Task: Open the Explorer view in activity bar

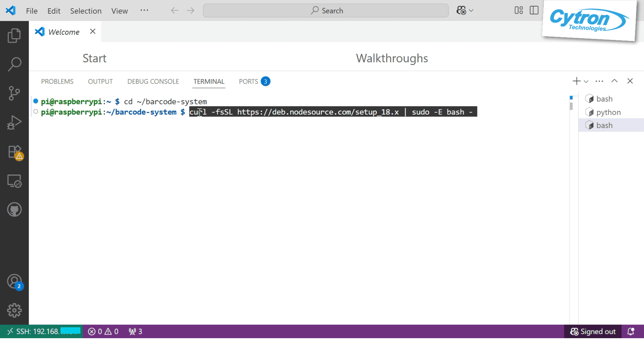Action: coord(14,35)
